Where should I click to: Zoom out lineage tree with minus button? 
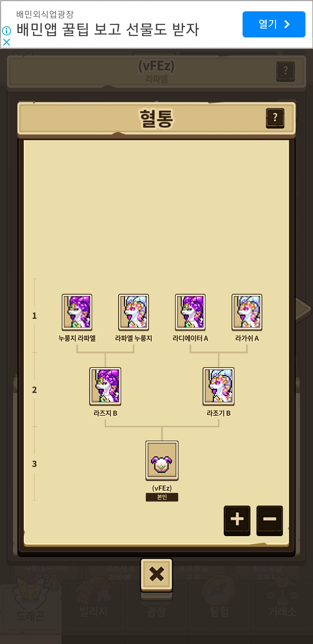(x=270, y=520)
